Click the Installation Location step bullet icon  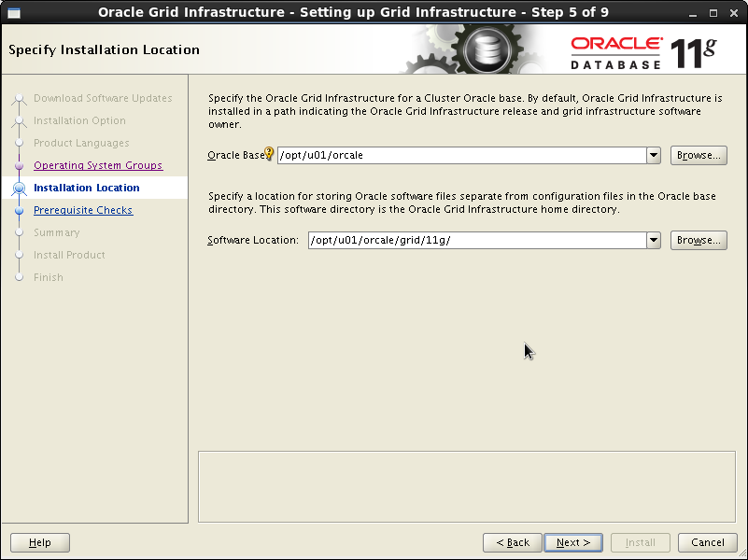[x=19, y=189]
